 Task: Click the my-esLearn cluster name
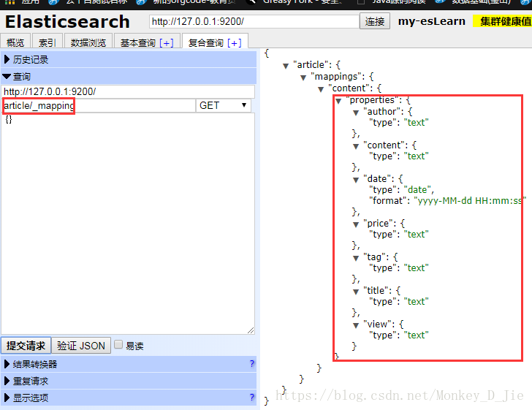tap(432, 21)
